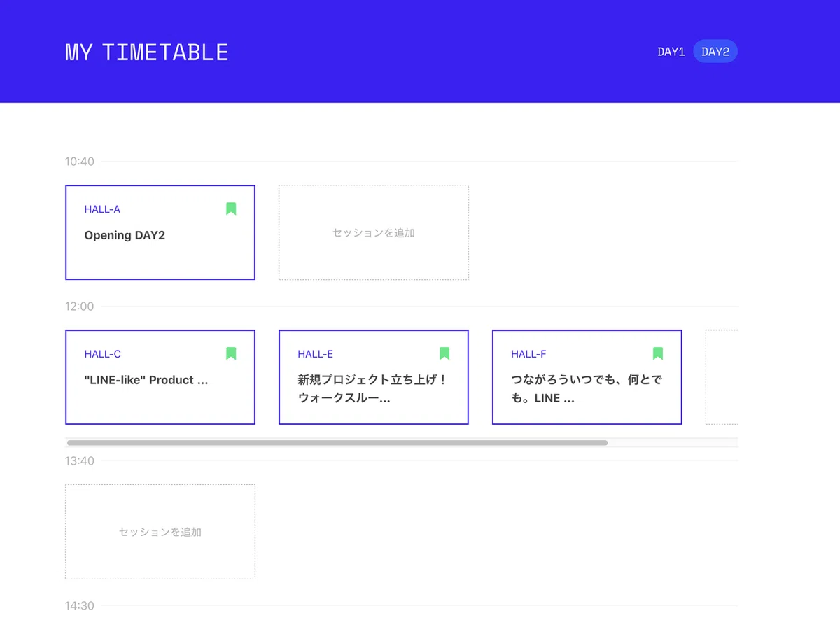Click the 13:40 time label

pos(79,461)
